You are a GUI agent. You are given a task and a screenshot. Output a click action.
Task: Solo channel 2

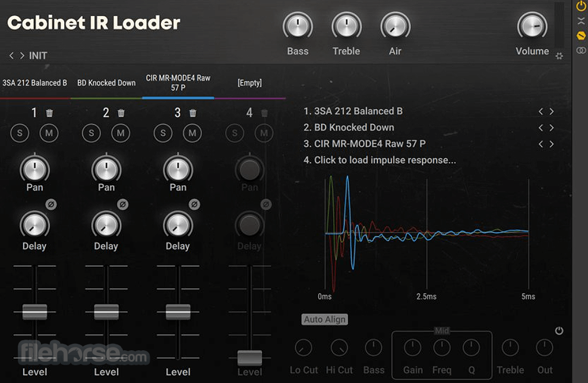pyautogui.click(x=91, y=133)
